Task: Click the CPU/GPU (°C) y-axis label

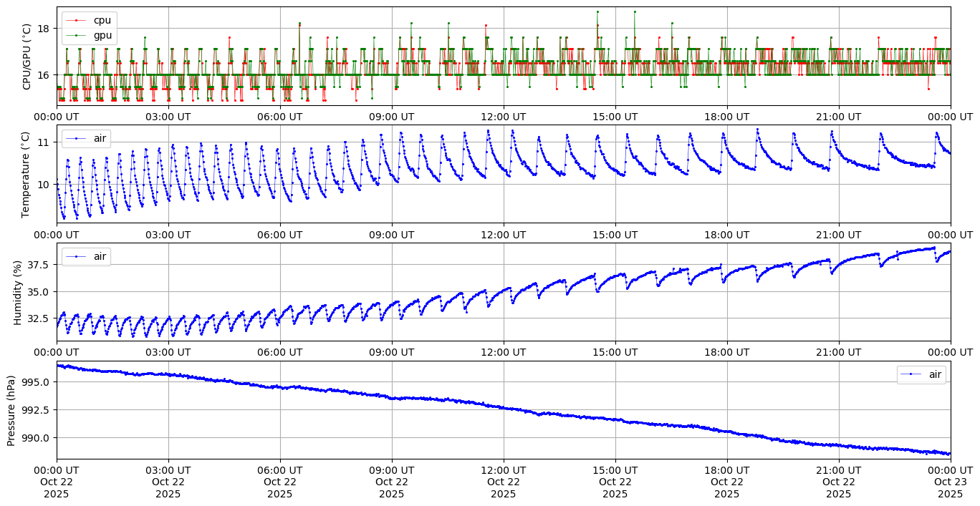Action: [x=27, y=56]
